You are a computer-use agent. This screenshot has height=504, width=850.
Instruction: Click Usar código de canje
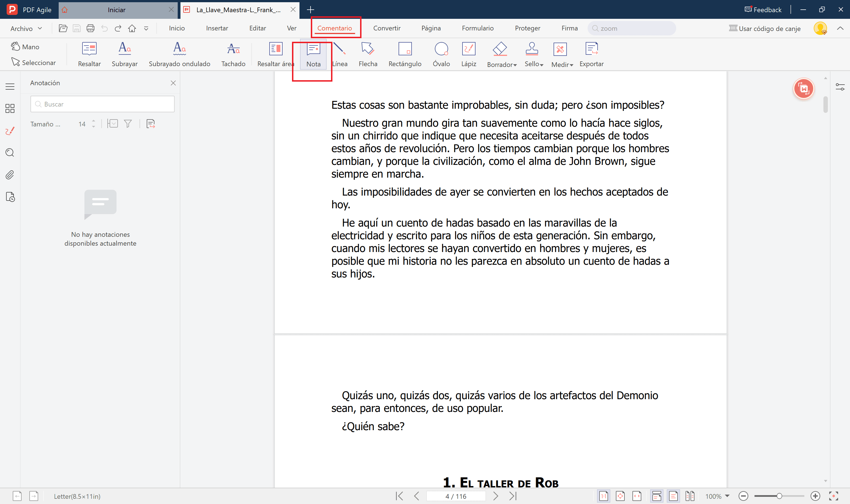pos(765,28)
